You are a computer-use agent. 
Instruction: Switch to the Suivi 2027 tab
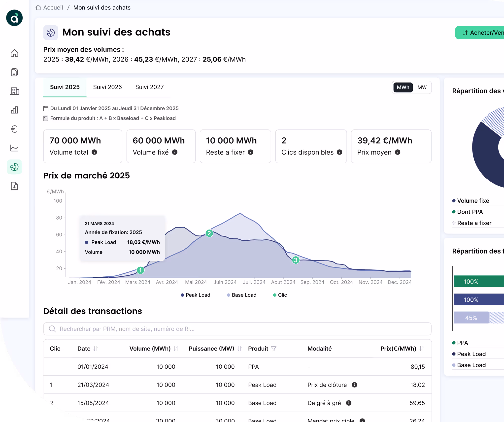(x=149, y=87)
